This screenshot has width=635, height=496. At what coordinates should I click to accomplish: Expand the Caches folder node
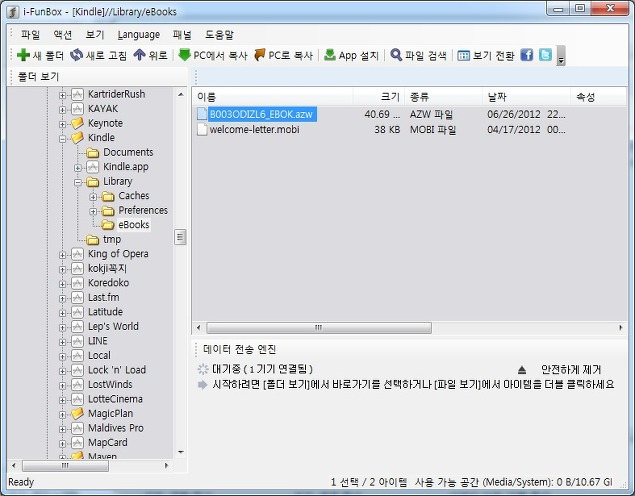click(93, 197)
